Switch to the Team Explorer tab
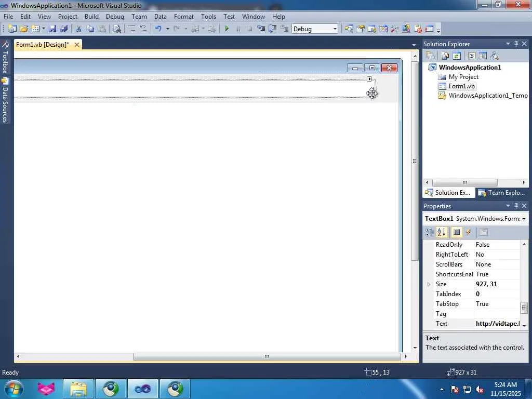 [x=502, y=193]
